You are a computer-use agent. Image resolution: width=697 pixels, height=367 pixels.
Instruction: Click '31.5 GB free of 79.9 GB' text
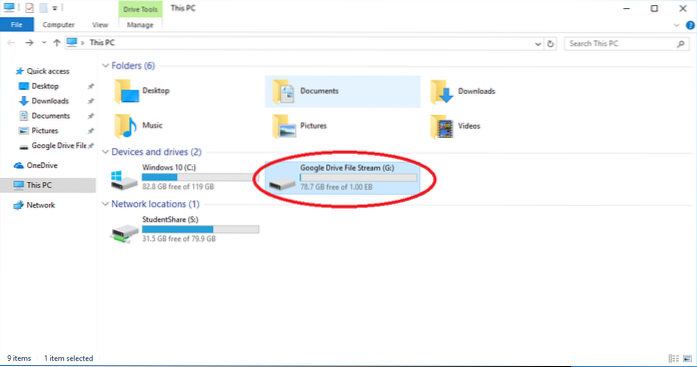click(179, 239)
